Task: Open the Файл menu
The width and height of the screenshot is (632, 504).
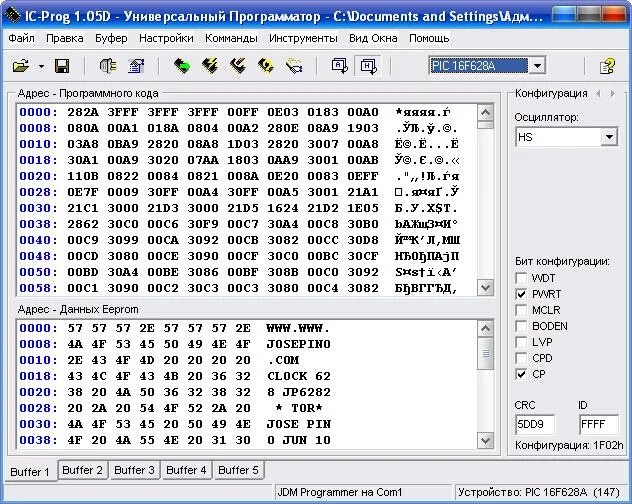Action: tap(21, 38)
